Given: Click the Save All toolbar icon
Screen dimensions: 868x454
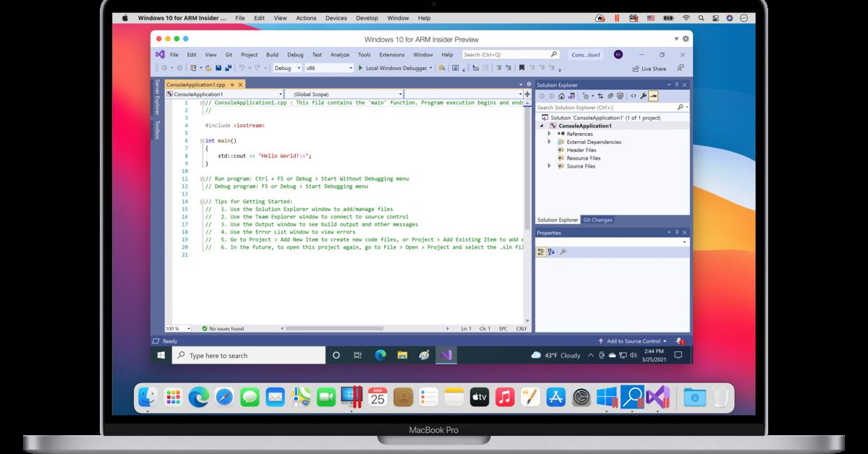Looking at the screenshot, I should click(x=229, y=68).
